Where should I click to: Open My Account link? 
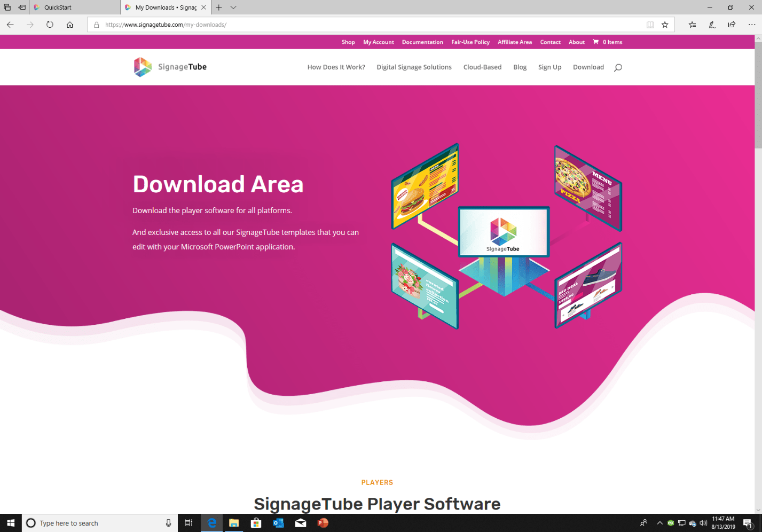(379, 42)
